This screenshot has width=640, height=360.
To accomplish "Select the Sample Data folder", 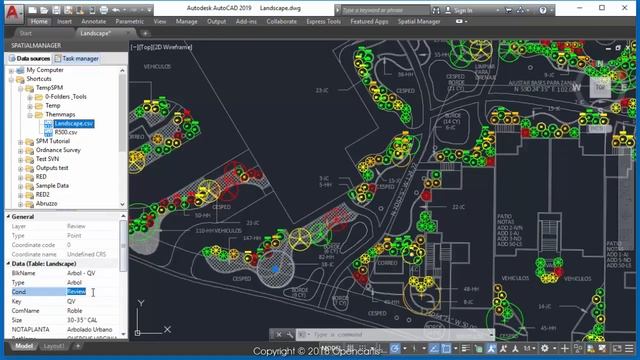I will [52, 185].
